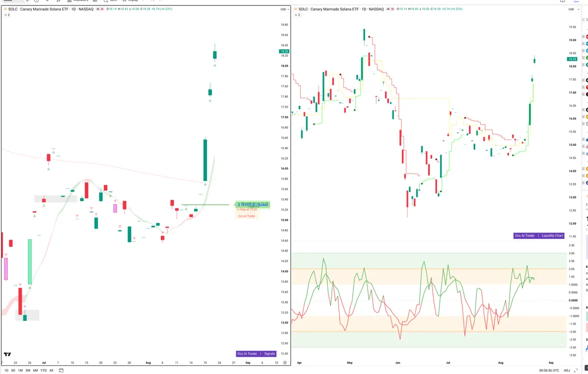Click the 3.00 oscillator scale label
Viewport: 588px width, 374px height.
tap(571, 253)
